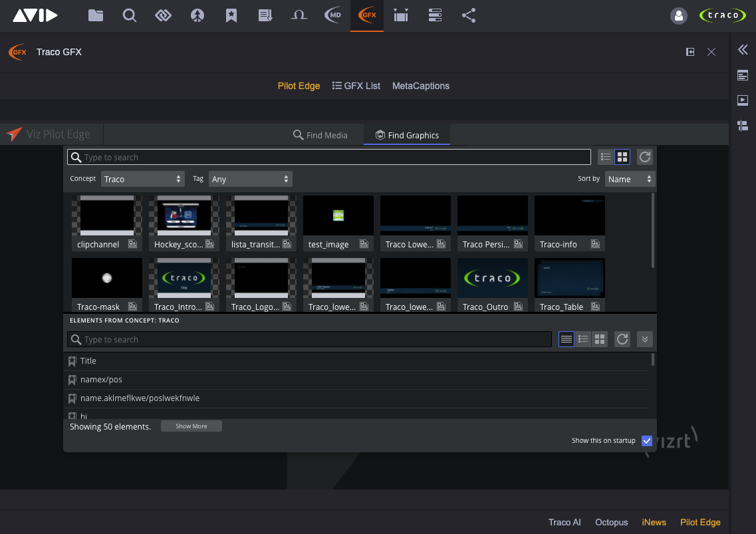Image resolution: width=756 pixels, height=534 pixels.
Task: Open the linked diamonds icon in top bar
Action: [163, 15]
